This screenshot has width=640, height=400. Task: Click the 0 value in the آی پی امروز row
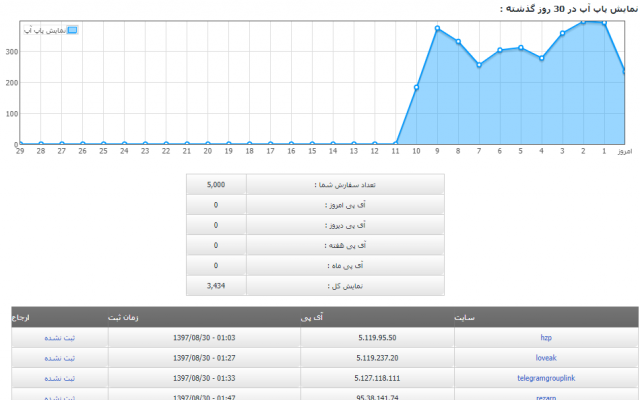pyautogui.click(x=216, y=205)
